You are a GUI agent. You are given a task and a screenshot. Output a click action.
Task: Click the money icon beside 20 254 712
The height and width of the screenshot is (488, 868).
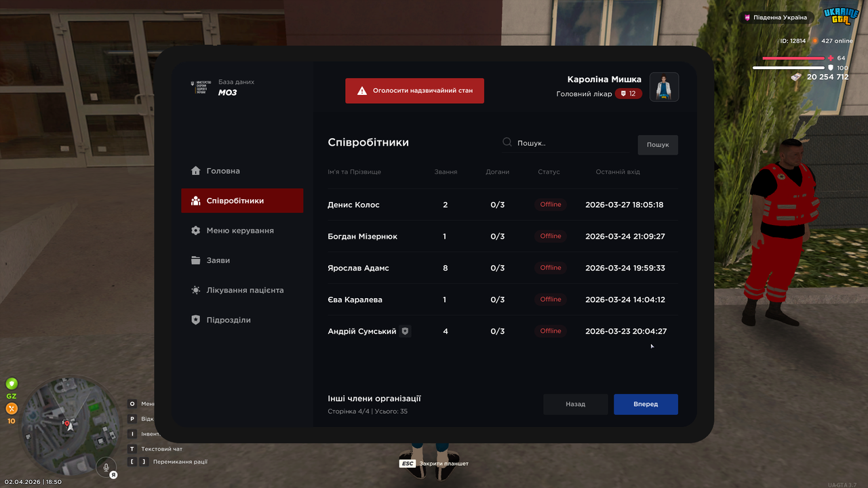(796, 77)
